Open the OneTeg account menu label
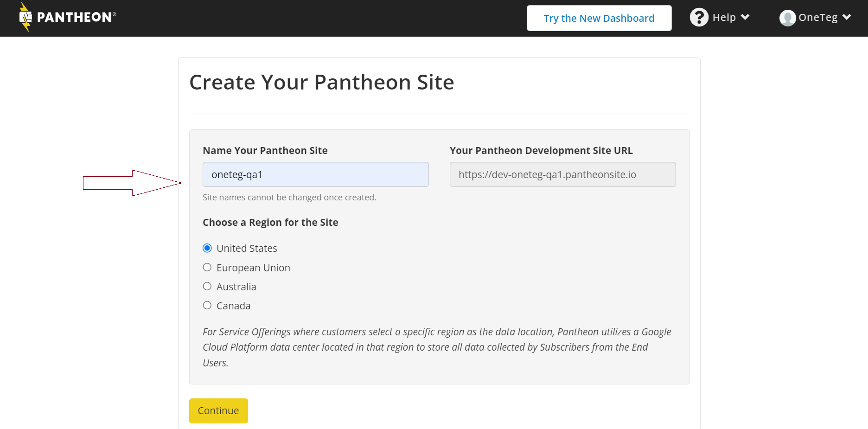Screen dimensions: 868x429 point(818,18)
